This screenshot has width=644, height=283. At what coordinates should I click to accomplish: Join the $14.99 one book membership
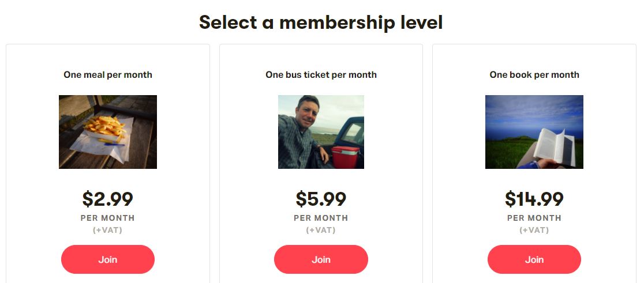[534, 259]
